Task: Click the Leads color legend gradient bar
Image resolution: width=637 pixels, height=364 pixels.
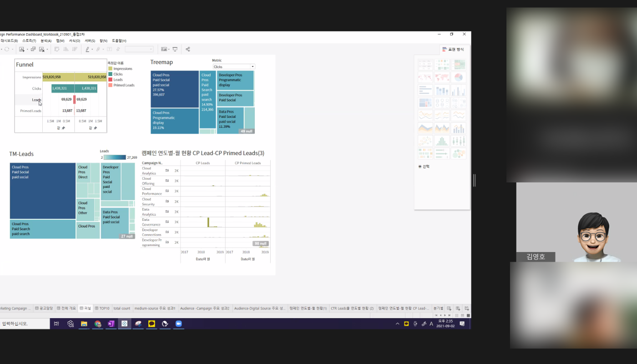Action: [x=115, y=157]
